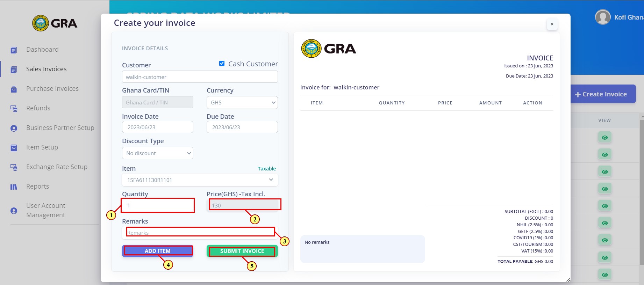Click the GRA logo on invoice preview

point(328,49)
